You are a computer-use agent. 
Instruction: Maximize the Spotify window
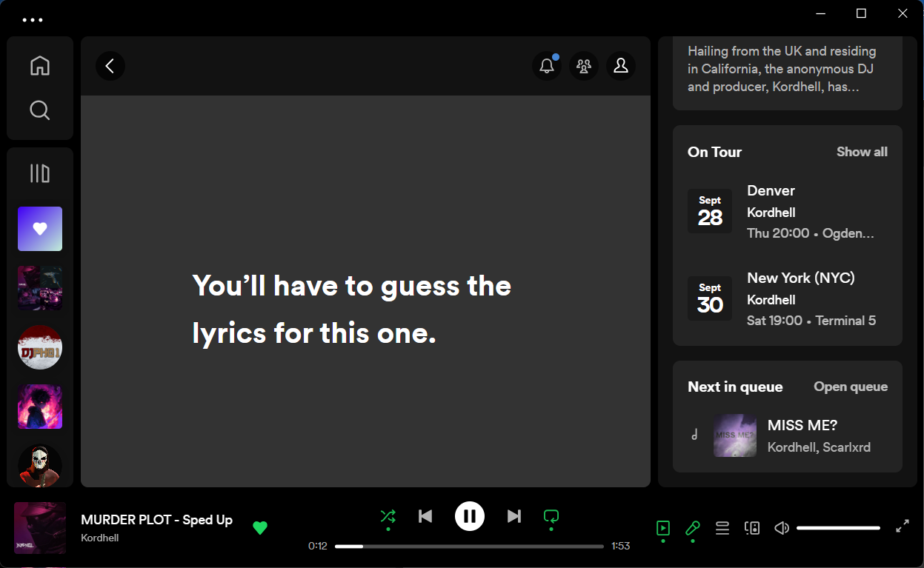tap(861, 13)
